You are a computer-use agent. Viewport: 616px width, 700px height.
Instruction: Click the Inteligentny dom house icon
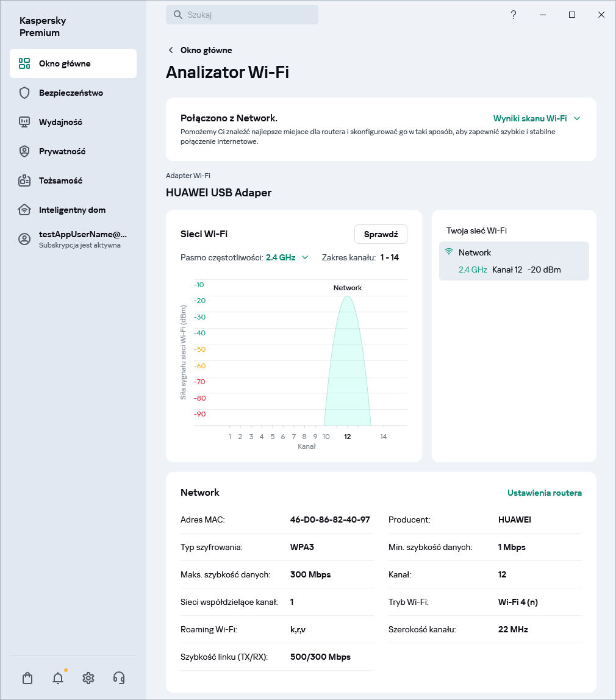tap(24, 210)
